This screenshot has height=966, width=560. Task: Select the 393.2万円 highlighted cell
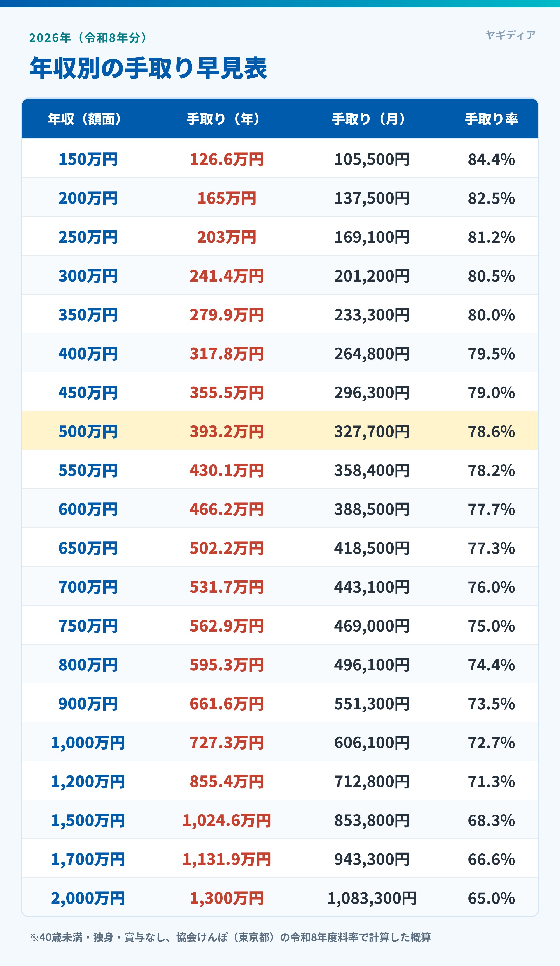[227, 432]
